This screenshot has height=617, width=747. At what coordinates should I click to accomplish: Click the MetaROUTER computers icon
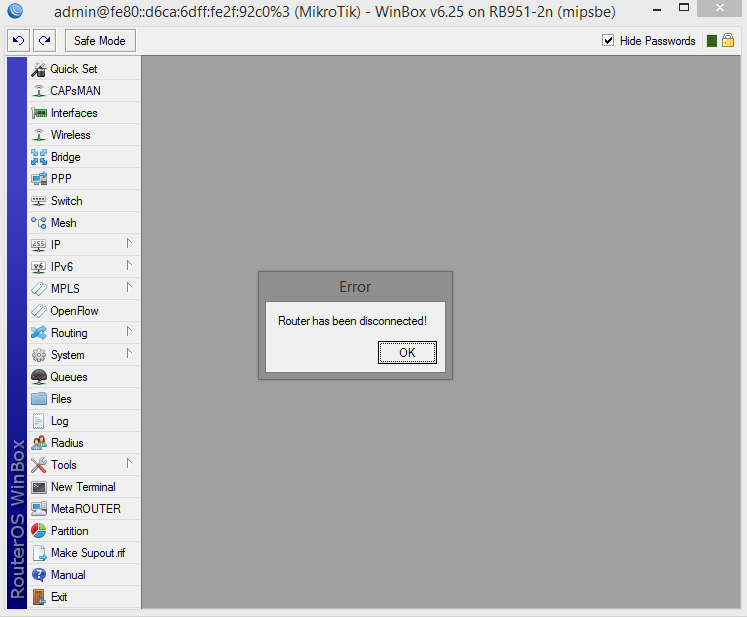point(39,509)
